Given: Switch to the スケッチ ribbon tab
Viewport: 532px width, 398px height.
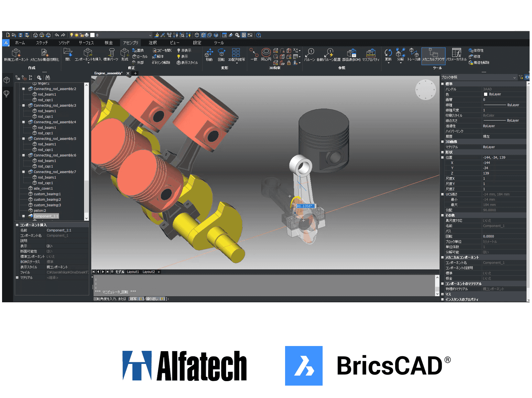Looking at the screenshot, I should point(42,43).
